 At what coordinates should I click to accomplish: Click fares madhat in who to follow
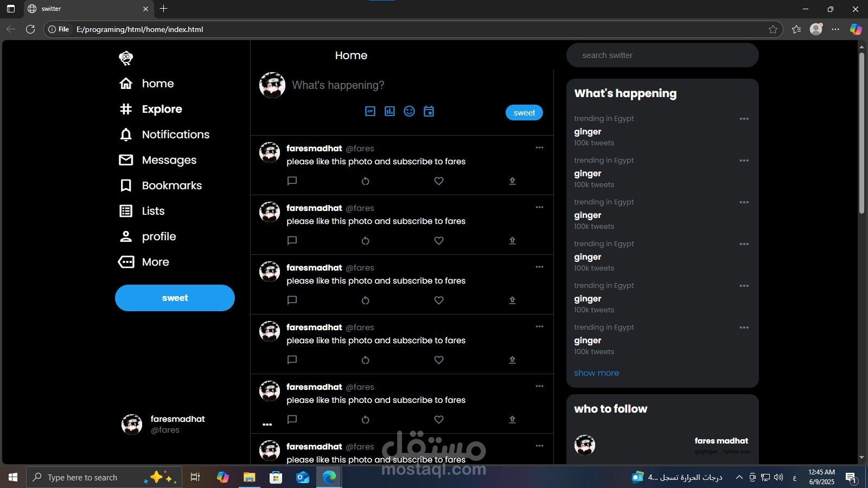pyautogui.click(x=721, y=441)
